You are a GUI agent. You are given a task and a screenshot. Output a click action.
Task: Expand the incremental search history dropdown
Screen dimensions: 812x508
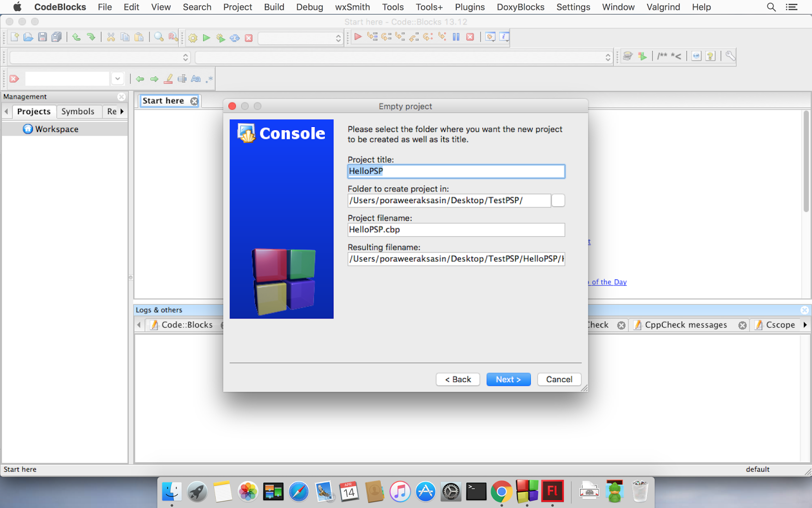(118, 79)
